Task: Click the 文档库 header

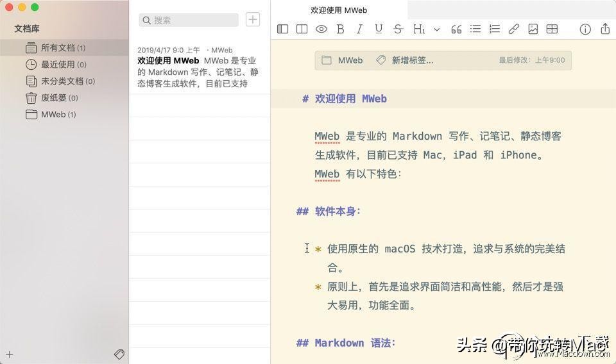Action: tap(27, 29)
